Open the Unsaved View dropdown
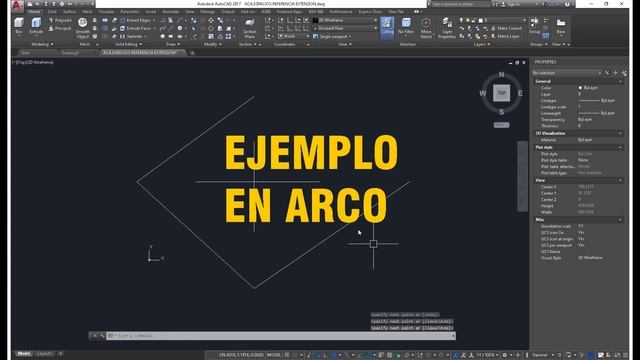 pyautogui.click(x=345, y=28)
